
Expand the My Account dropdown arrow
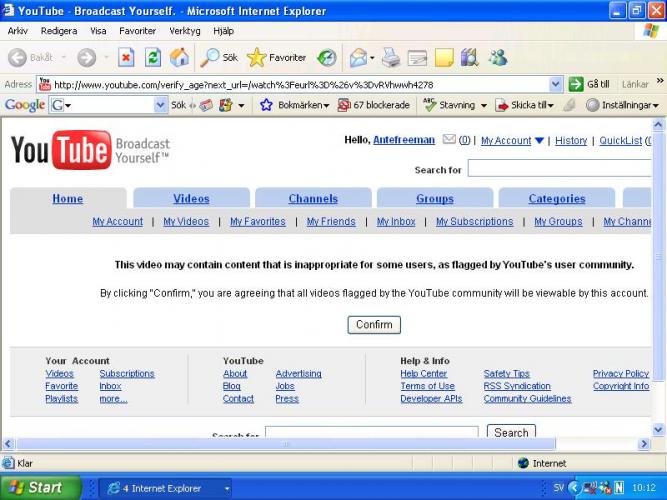click(540, 141)
